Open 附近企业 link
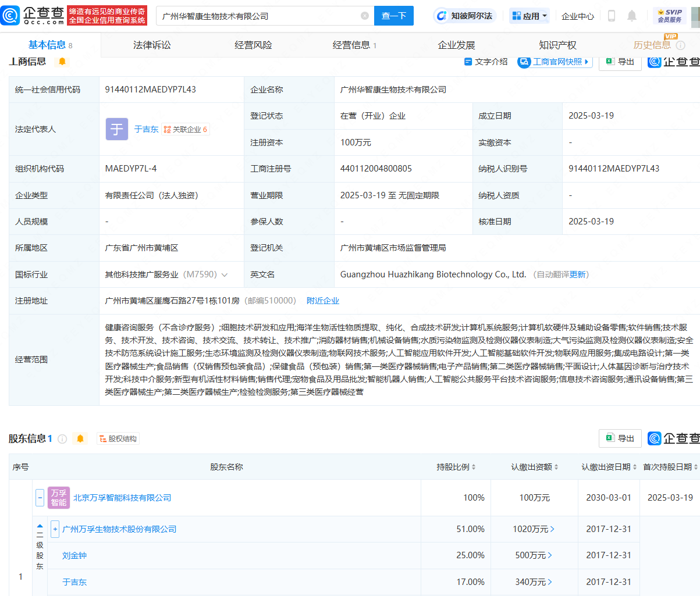The image size is (700, 596). (323, 301)
